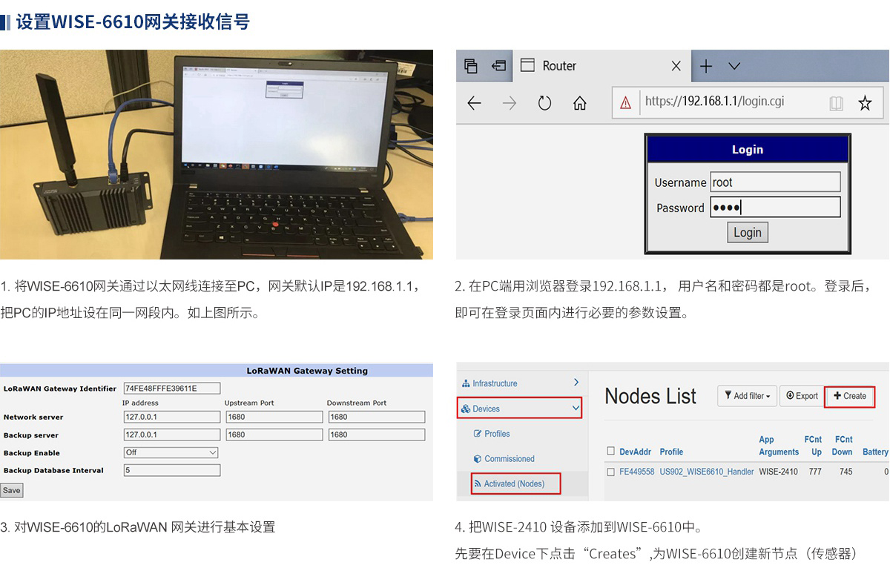890x588 pixels.
Task: Tick the checkbox for node FE449558
Action: point(610,472)
